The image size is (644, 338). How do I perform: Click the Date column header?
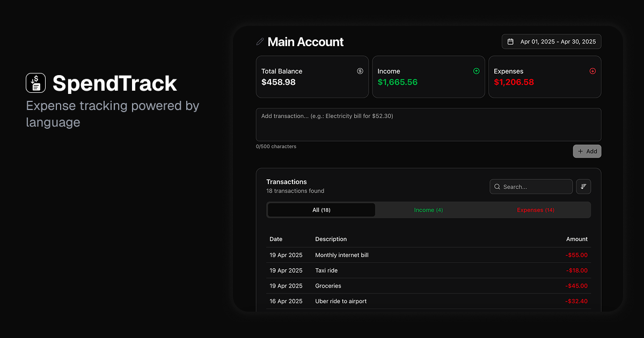click(x=276, y=239)
